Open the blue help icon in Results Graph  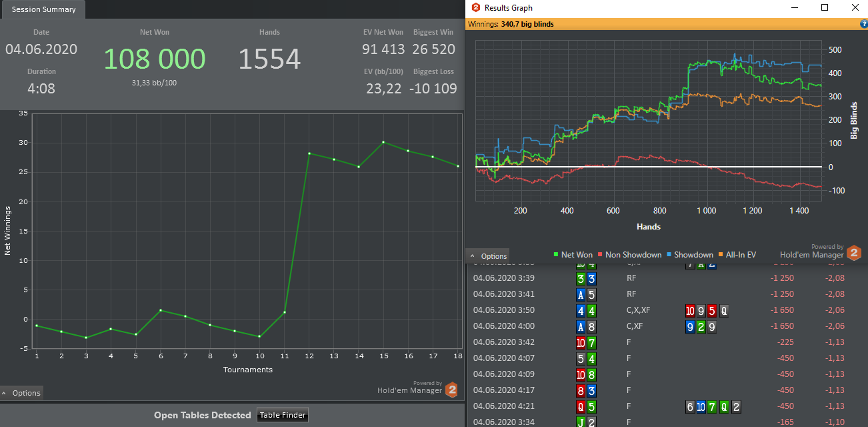coord(864,24)
